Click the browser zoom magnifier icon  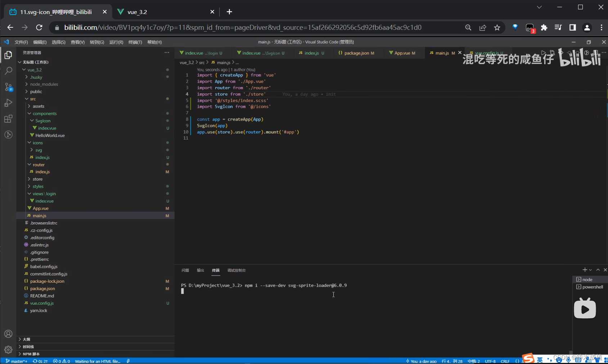468,27
